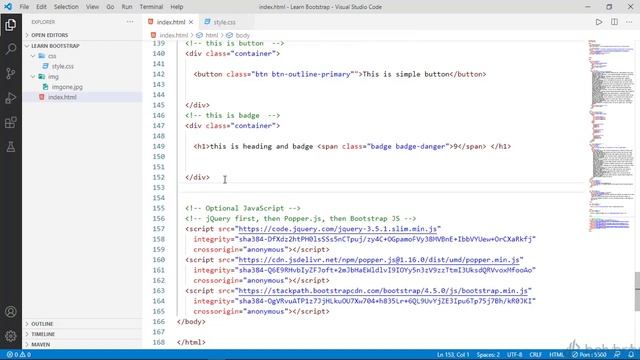Open the Run and Debug view
The width and height of the screenshot is (640, 360).
click(x=11, y=98)
